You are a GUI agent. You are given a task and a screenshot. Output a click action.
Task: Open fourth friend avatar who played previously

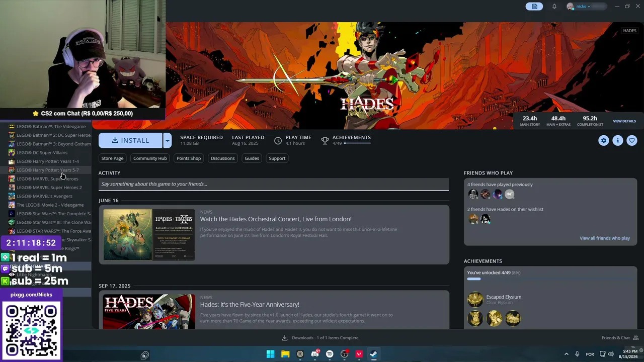pyautogui.click(x=509, y=194)
